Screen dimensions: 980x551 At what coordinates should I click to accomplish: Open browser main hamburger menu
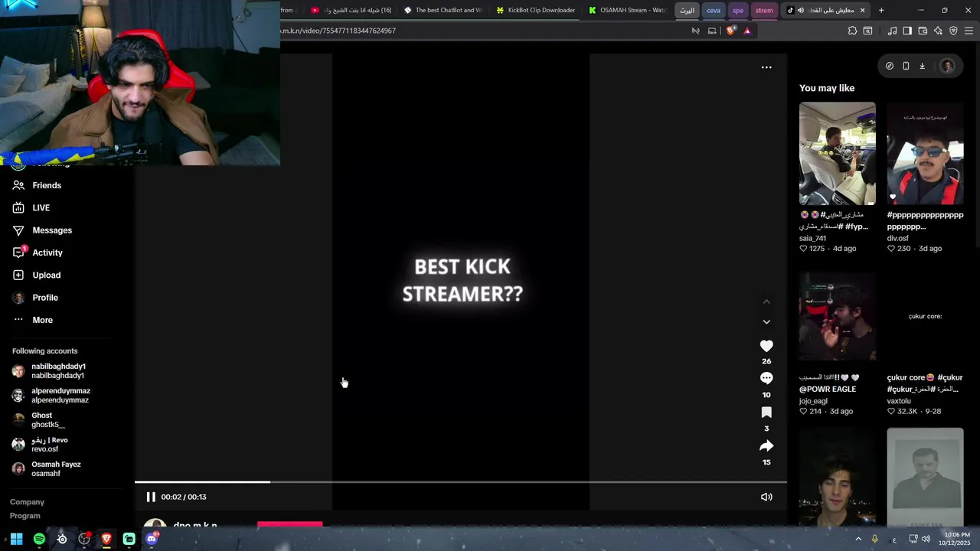(x=969, y=31)
